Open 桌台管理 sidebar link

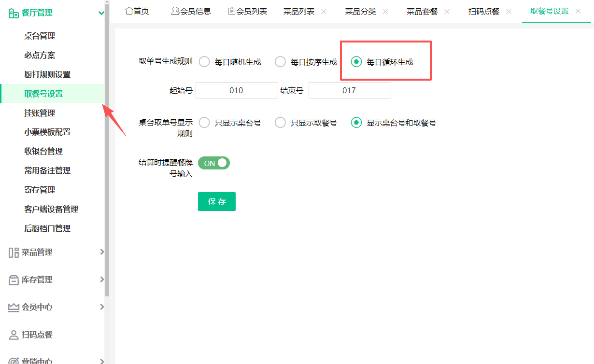pyautogui.click(x=40, y=36)
